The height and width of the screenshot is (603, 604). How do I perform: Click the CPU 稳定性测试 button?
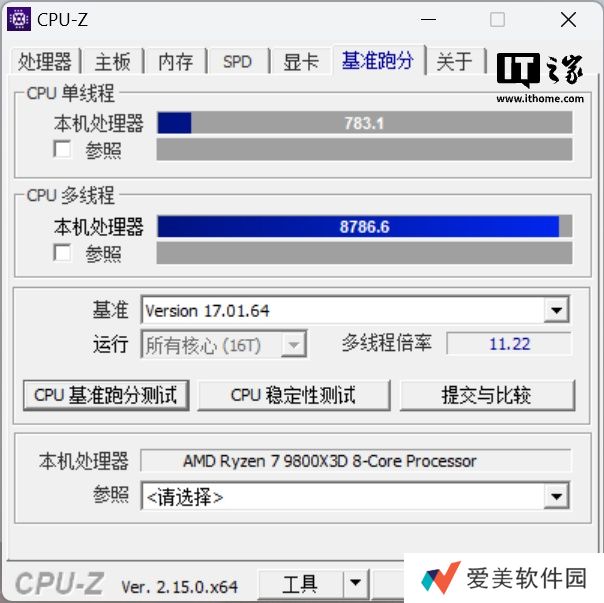294,395
